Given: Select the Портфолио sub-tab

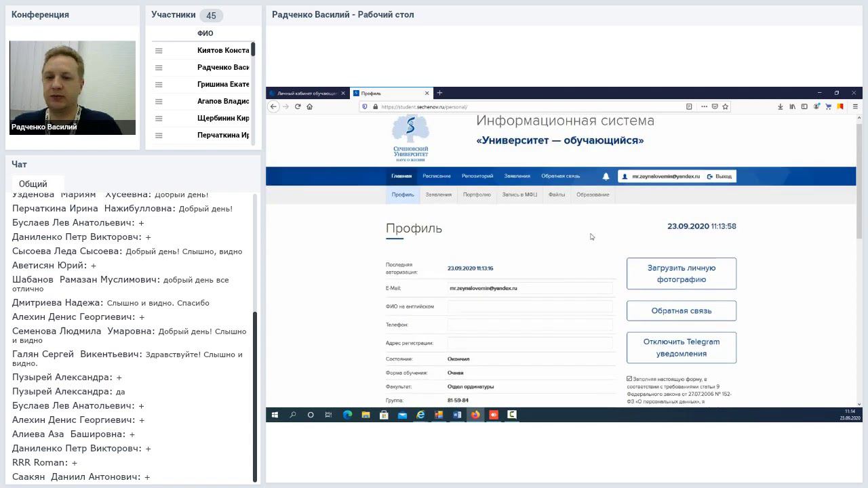Looking at the screenshot, I should click(x=477, y=195).
